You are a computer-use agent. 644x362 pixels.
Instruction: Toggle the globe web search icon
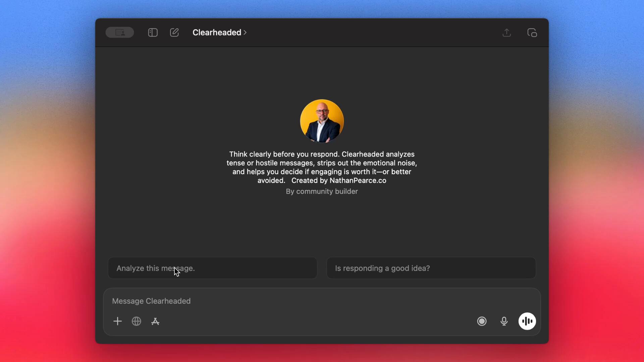[136, 321]
